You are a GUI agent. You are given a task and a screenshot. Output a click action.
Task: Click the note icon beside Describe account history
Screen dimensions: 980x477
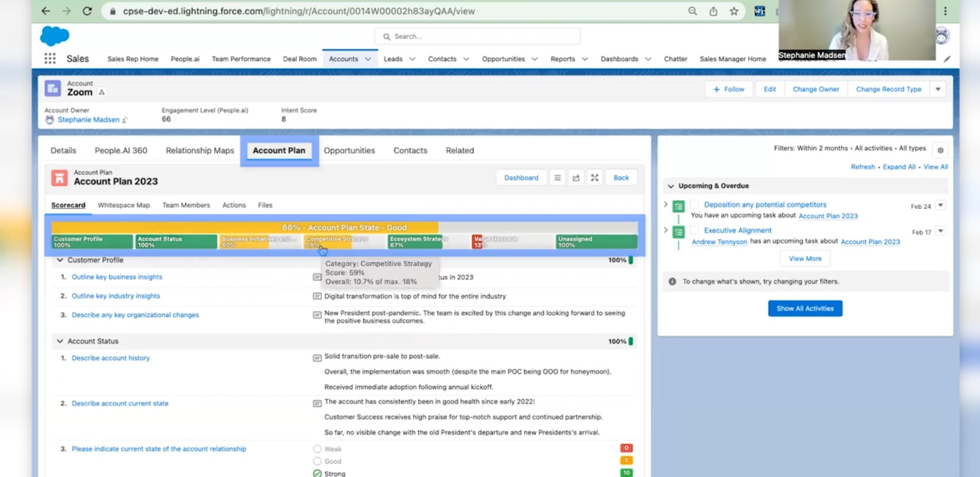click(317, 358)
